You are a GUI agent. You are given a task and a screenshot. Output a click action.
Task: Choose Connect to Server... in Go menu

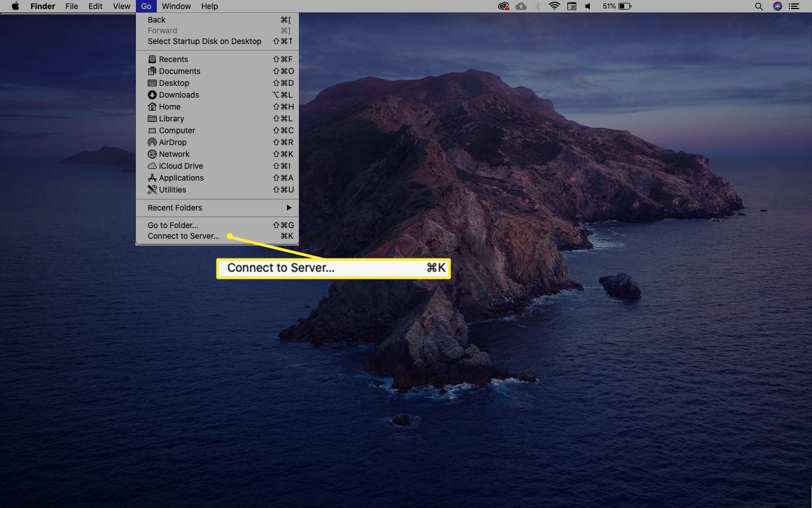[217, 236]
